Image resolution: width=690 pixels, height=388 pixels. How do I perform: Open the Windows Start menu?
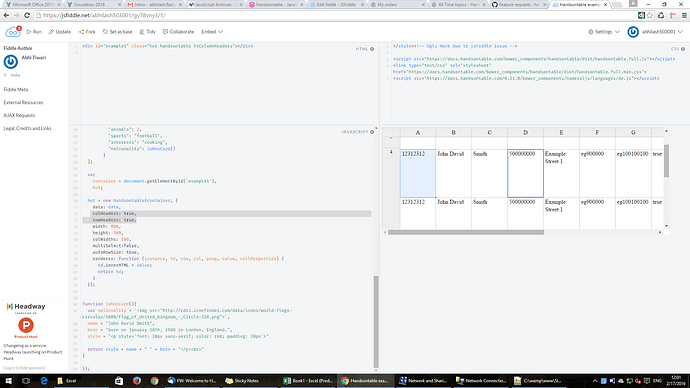8,381
